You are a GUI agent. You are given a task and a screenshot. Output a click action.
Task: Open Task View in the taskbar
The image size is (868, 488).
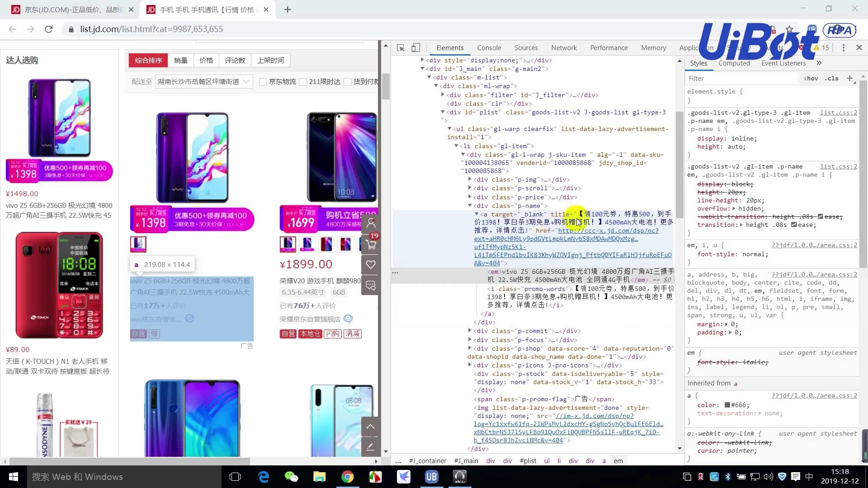[235, 477]
